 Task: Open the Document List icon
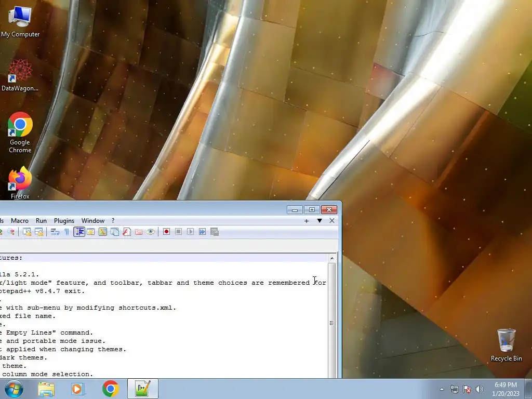pyautogui.click(x=115, y=232)
